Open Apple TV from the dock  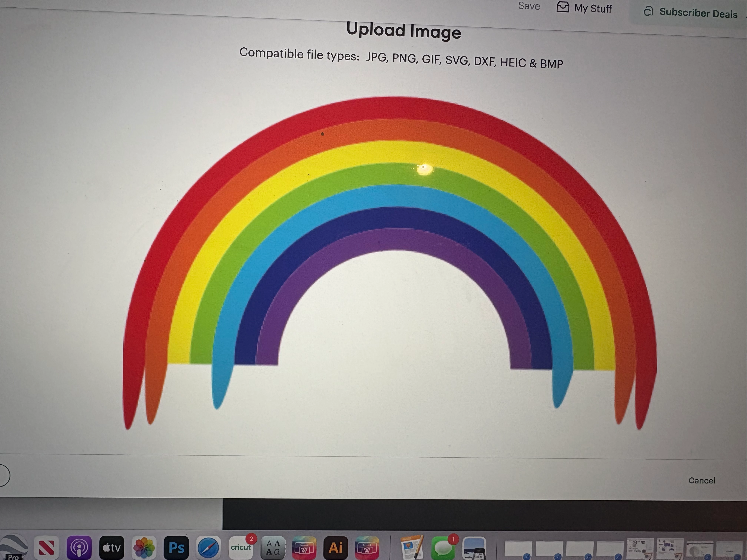pyautogui.click(x=112, y=547)
